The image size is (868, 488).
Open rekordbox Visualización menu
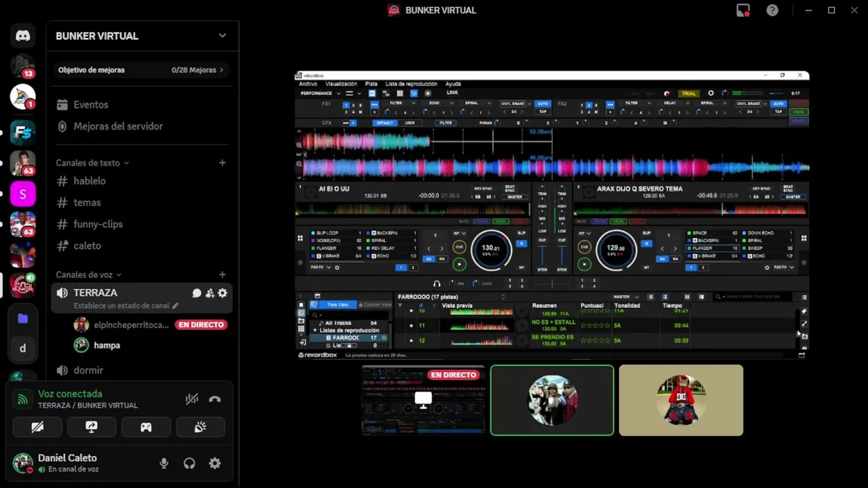[341, 84]
